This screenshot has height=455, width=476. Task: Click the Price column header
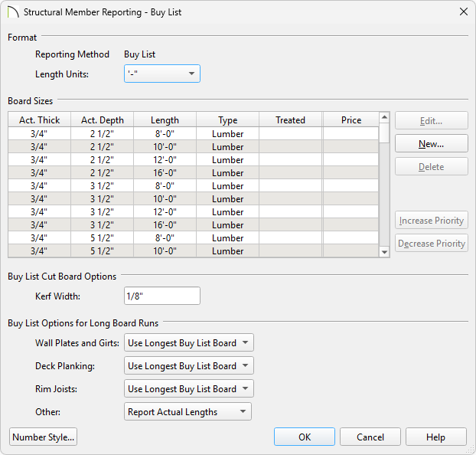[x=351, y=119]
